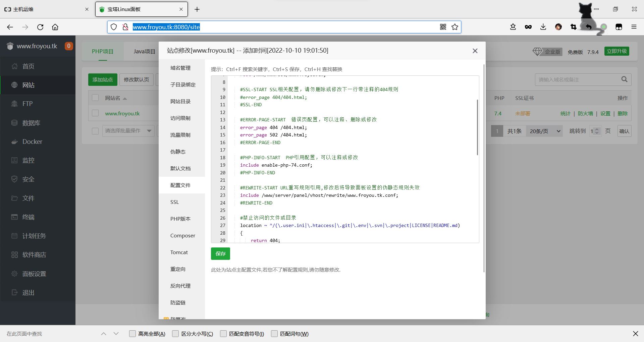Close the 宝塔Linux面板 tab
Viewport: 644px width, 342px height.
click(x=181, y=9)
